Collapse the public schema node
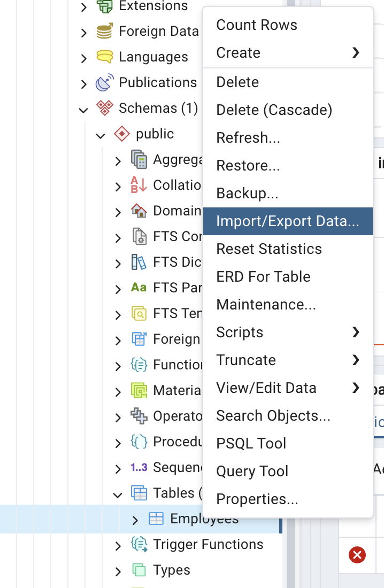Image resolution: width=384 pixels, height=588 pixels. coord(101,134)
